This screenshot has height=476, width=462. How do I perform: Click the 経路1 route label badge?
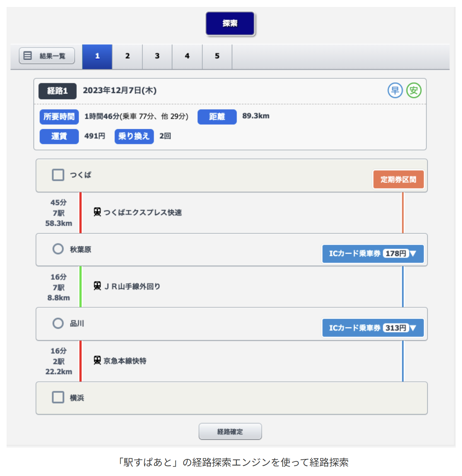[57, 91]
